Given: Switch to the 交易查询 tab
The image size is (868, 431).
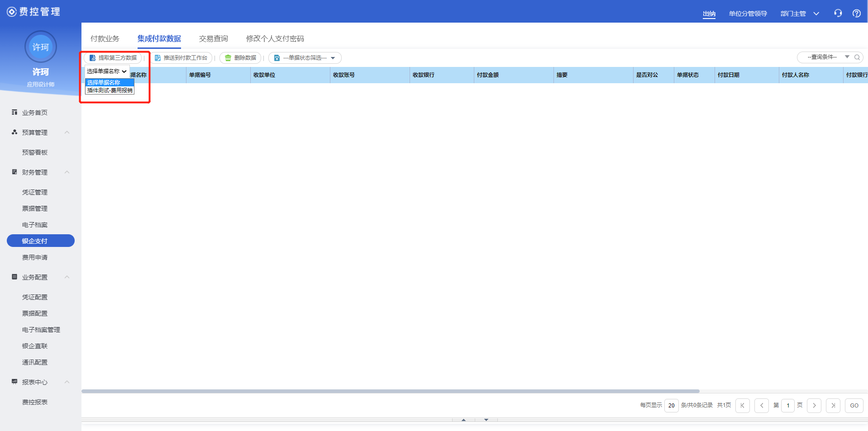Looking at the screenshot, I should [214, 39].
